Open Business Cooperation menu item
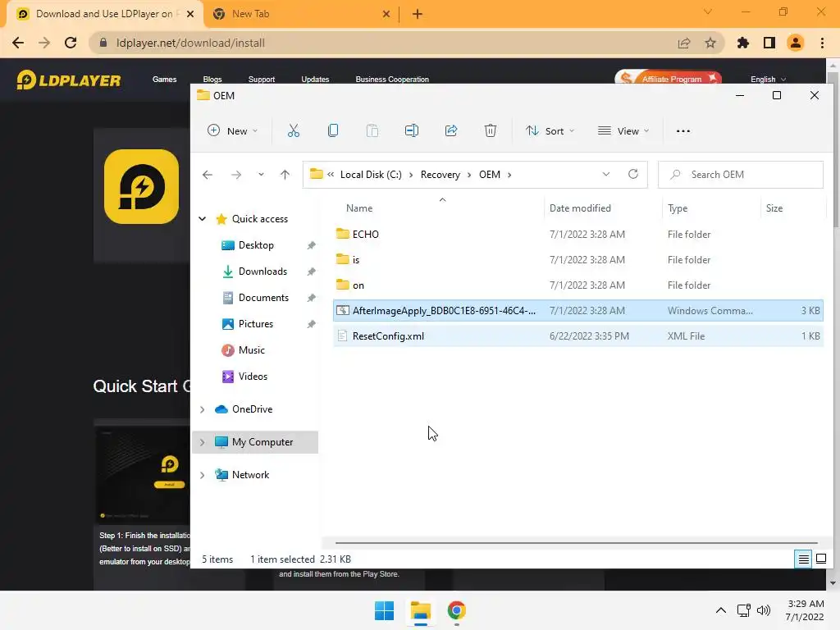The image size is (840, 630). pos(392,80)
